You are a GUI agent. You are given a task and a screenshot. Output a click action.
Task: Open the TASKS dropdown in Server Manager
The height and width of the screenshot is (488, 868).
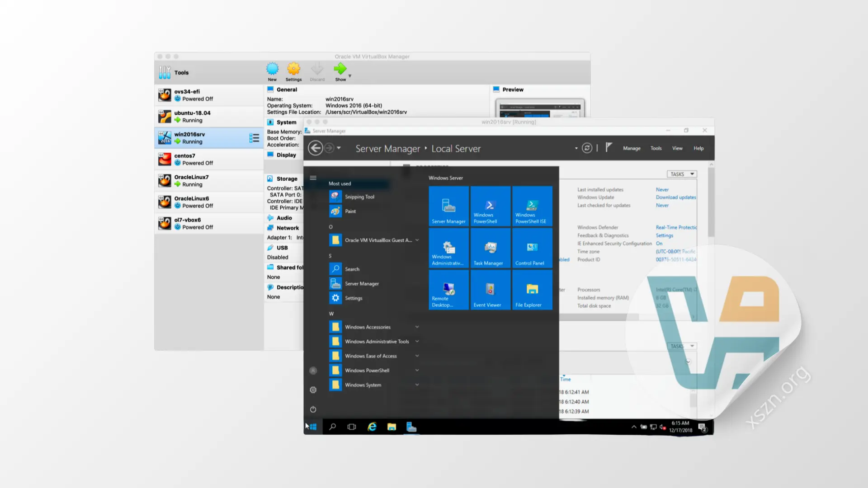pyautogui.click(x=682, y=174)
